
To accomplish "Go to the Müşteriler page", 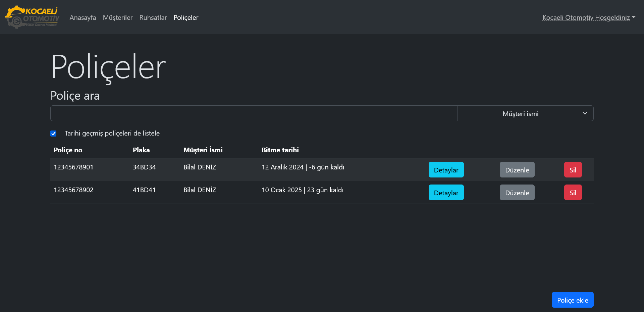I will tap(117, 17).
